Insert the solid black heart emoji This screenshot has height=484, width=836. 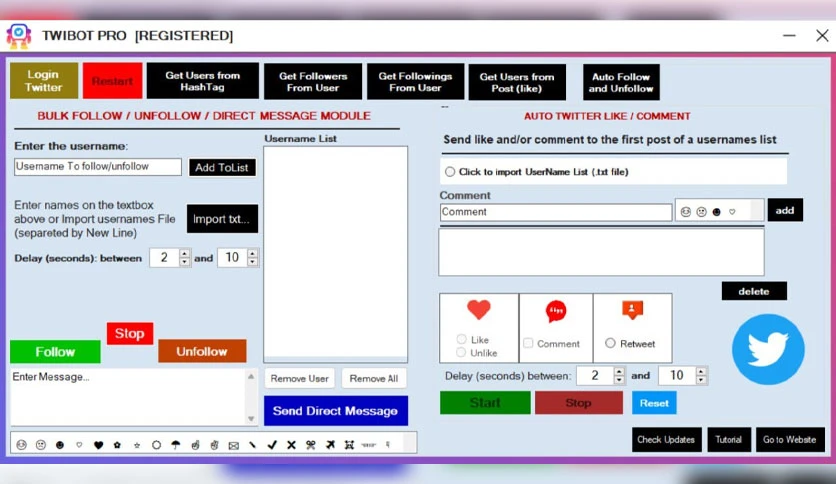[98, 445]
